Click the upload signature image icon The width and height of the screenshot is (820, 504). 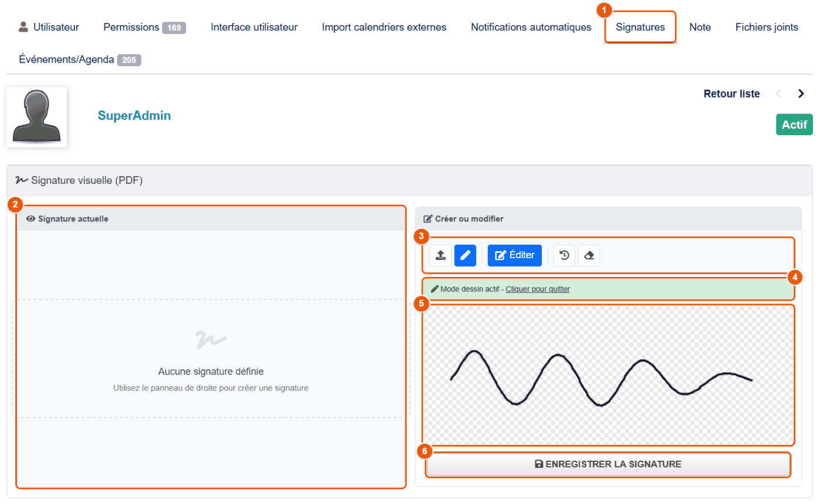[440, 255]
